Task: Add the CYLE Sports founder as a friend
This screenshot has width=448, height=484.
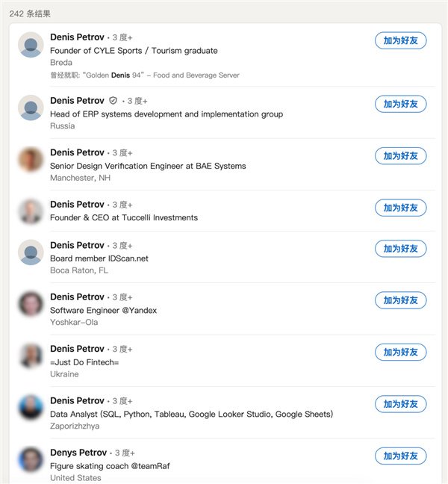Action: [x=400, y=41]
